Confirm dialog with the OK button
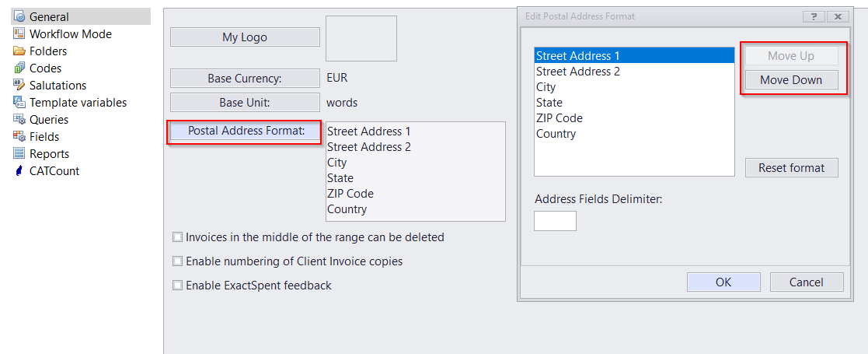 click(x=723, y=282)
